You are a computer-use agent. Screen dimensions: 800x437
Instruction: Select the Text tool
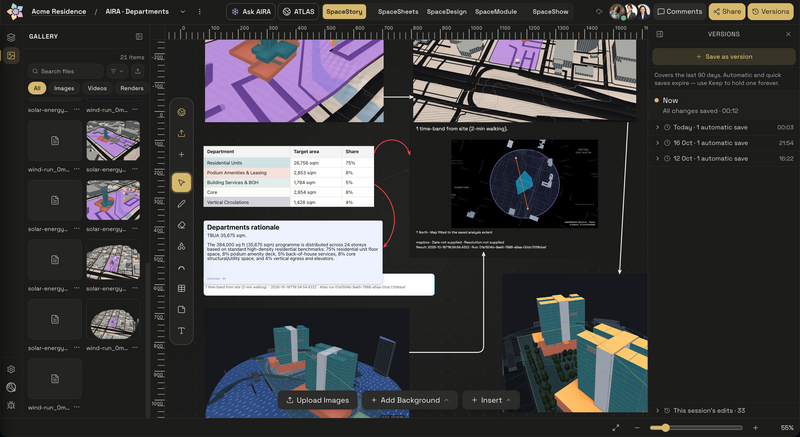pos(181,331)
